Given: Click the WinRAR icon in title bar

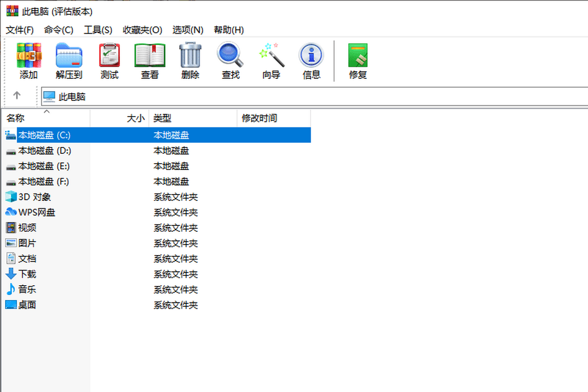Looking at the screenshot, I should 12,11.
